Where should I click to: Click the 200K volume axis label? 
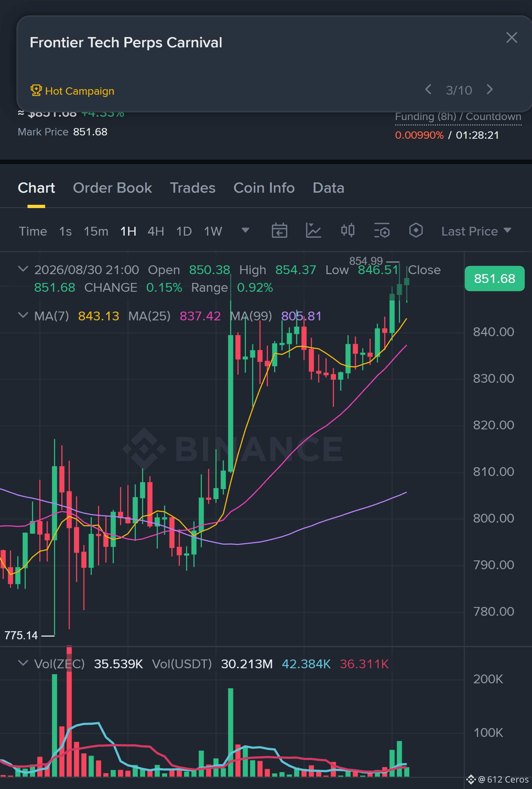(x=488, y=679)
